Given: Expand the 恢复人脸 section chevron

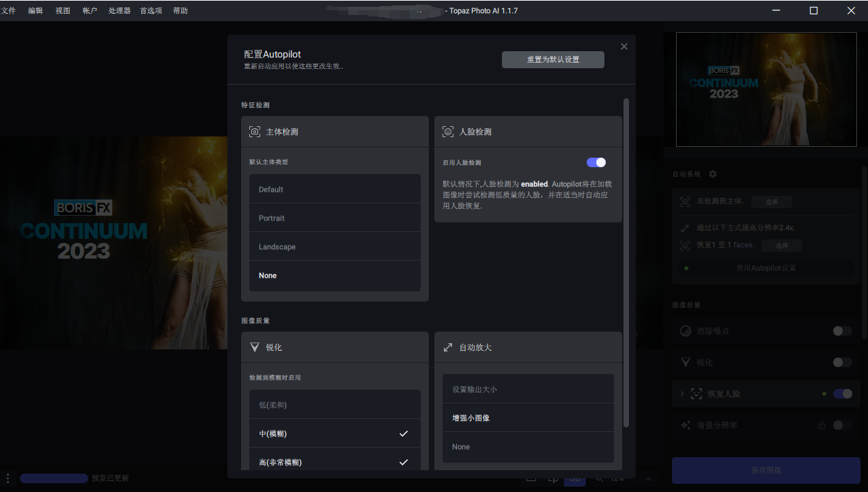Looking at the screenshot, I should 682,394.
